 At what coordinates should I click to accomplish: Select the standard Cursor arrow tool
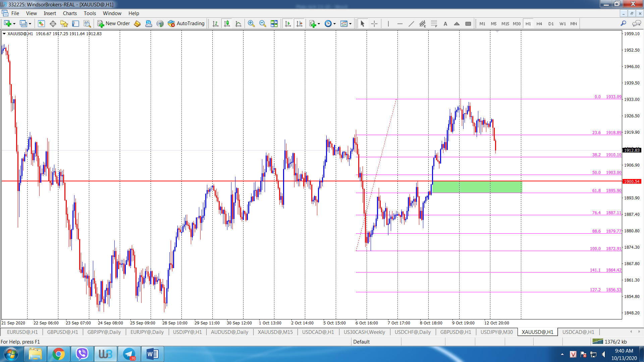tap(362, 23)
